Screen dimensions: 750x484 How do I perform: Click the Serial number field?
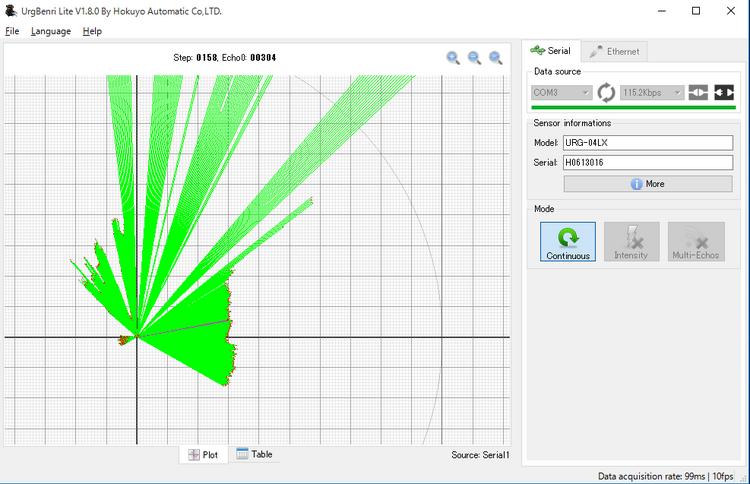point(647,162)
